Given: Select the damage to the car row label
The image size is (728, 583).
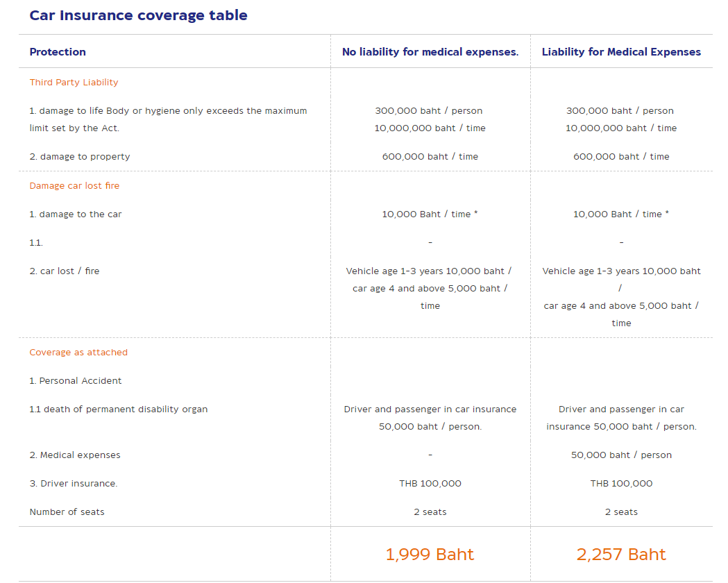Looking at the screenshot, I should (76, 214).
